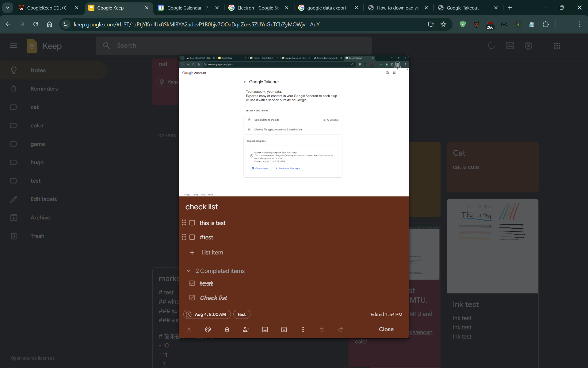View site information icon in address bar

pos(66,24)
